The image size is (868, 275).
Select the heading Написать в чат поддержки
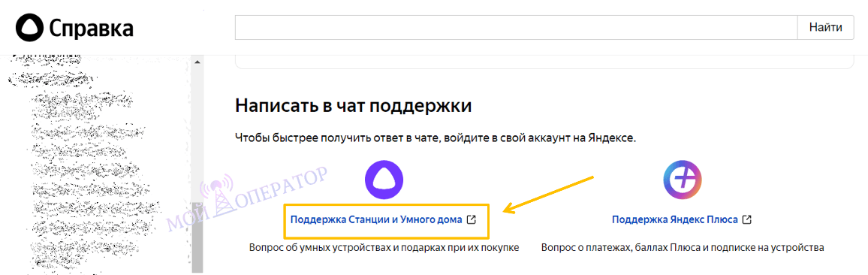(353, 104)
